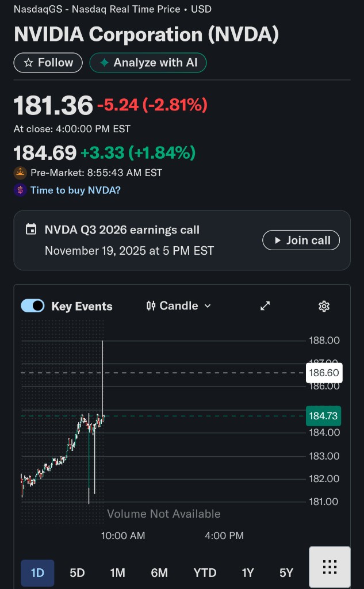This screenshot has width=364, height=589.
Task: Click the sparkle icon in Analyze with AI
Action: [x=104, y=63]
